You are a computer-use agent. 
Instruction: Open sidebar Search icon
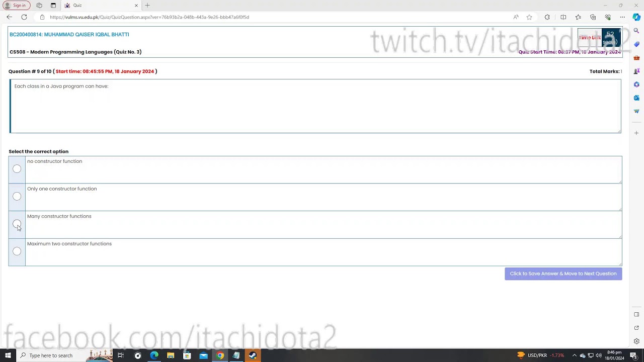(636, 31)
